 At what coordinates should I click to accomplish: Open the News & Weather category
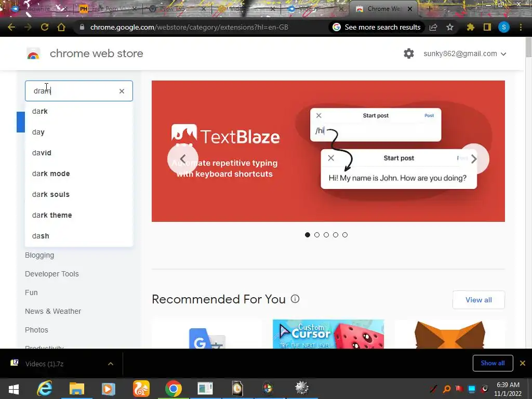click(x=53, y=311)
